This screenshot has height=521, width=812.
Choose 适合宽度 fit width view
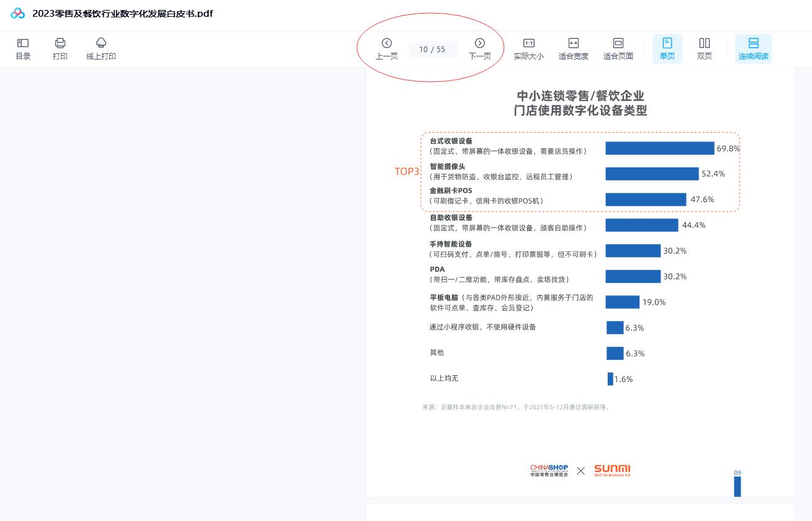(573, 49)
